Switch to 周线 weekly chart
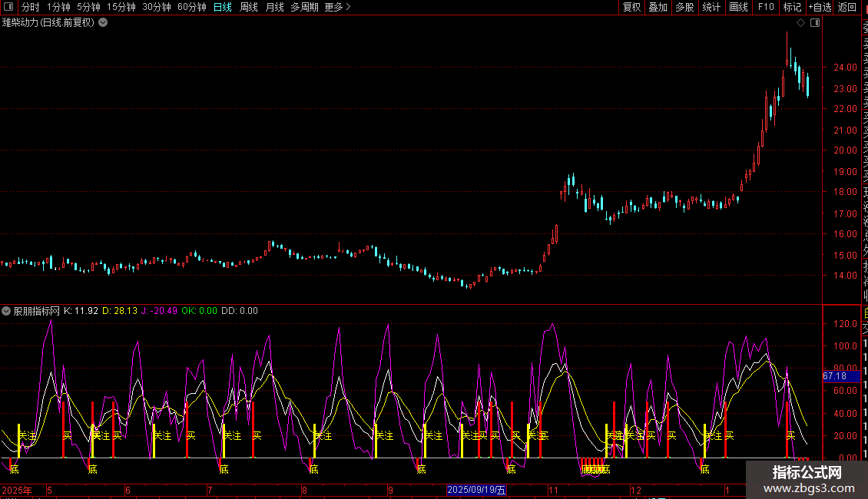 [x=248, y=7]
